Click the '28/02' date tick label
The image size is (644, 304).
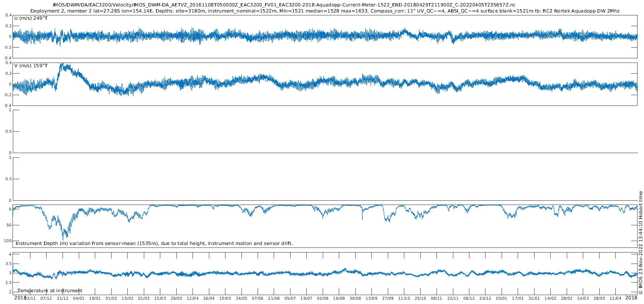click(x=567, y=298)
